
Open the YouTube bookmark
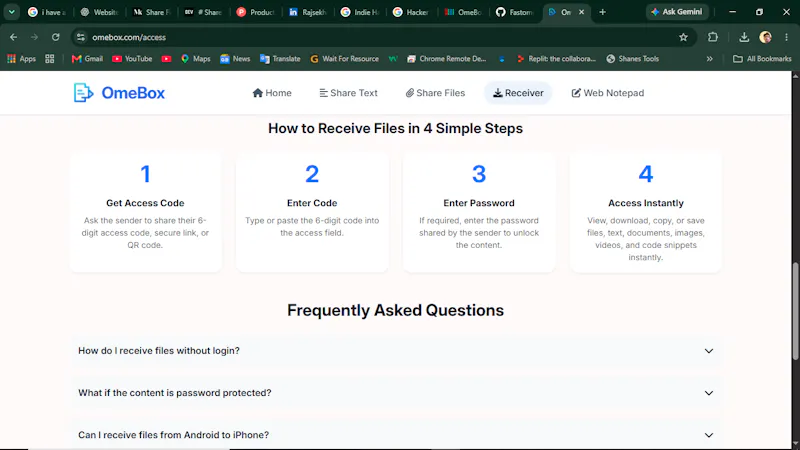pyautogui.click(x=132, y=59)
